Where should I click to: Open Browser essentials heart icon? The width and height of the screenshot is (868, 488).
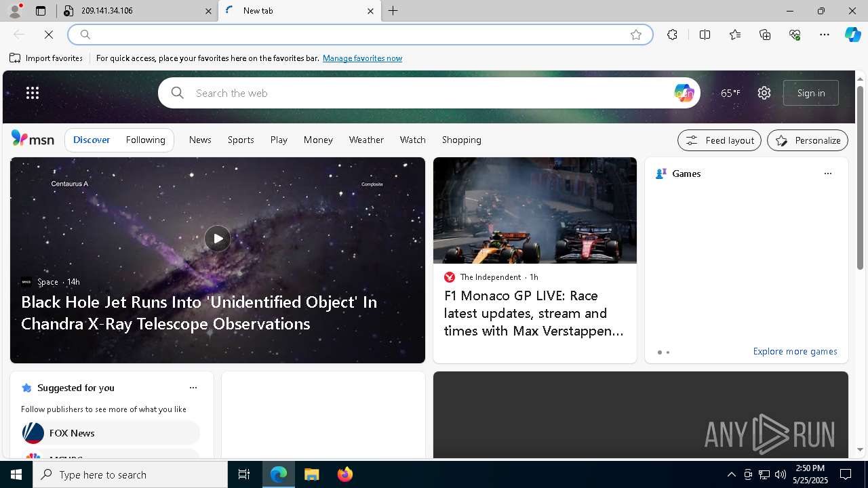[795, 35]
